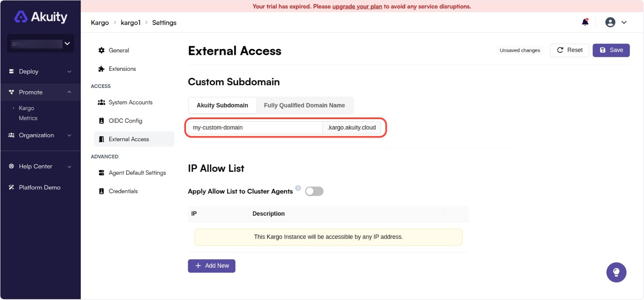
Task: Click the upgrade your plan link
Action: pyautogui.click(x=357, y=6)
